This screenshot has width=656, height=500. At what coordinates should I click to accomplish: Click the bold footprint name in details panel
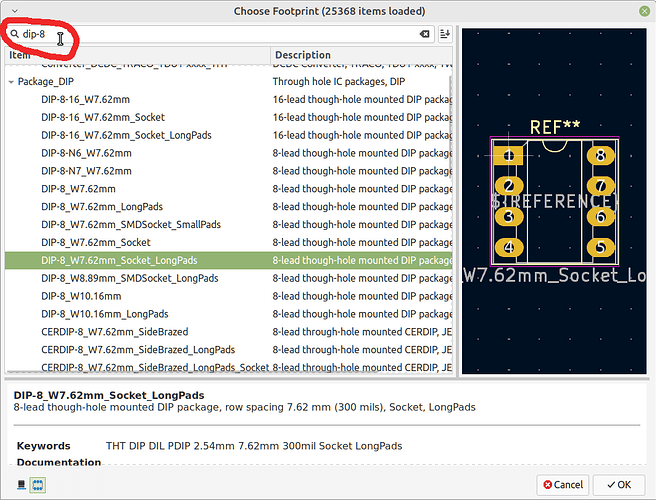(x=109, y=395)
